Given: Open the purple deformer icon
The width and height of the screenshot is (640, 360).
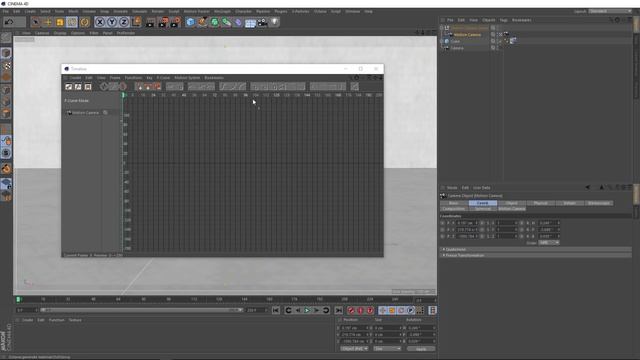Looking at the screenshot, I should coord(238,22).
